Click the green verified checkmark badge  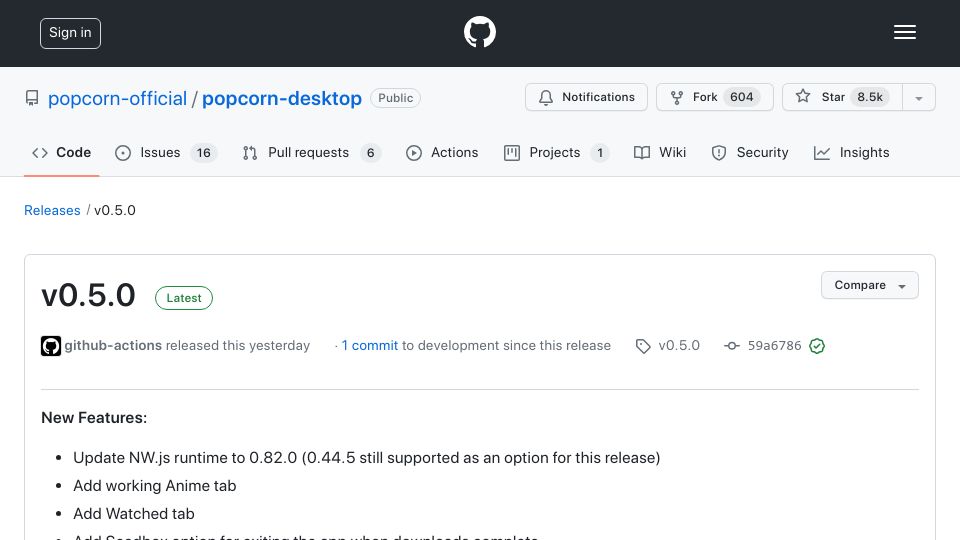(x=817, y=346)
